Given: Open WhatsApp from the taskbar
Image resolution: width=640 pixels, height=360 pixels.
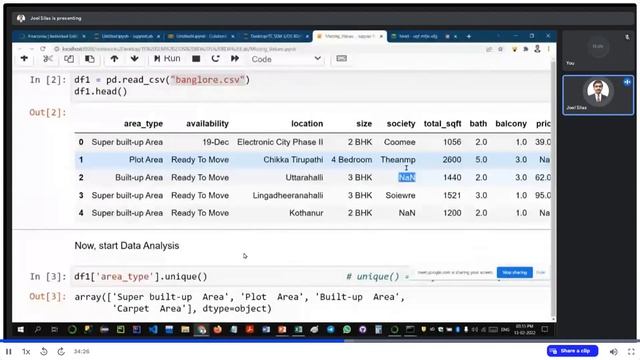Looking at the screenshot, I should (347, 329).
